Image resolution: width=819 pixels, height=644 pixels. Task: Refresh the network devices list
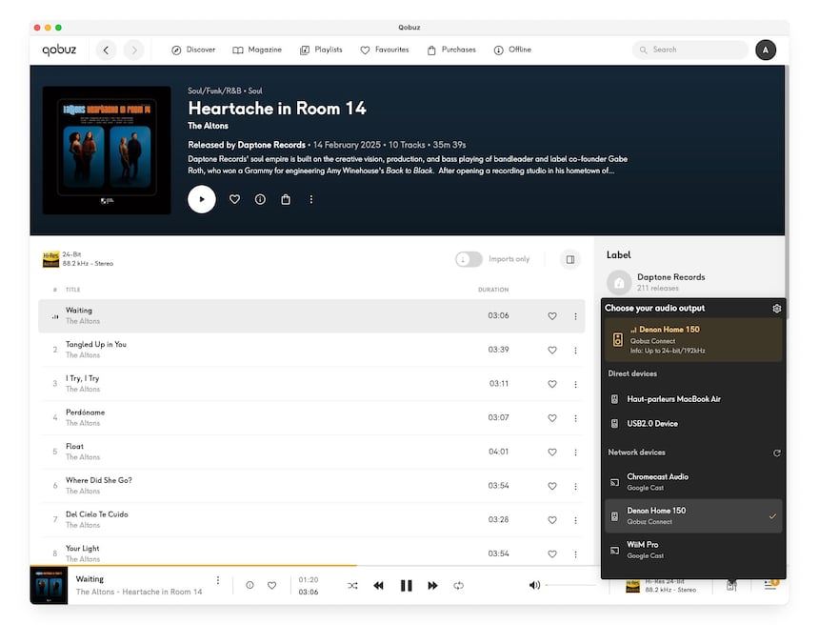point(777,453)
